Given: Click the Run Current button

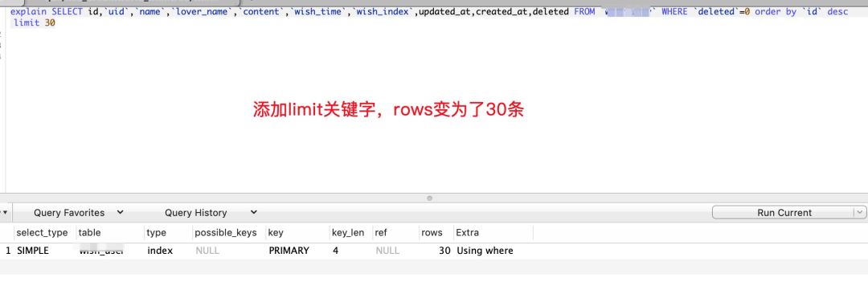Looking at the screenshot, I should (x=784, y=213).
